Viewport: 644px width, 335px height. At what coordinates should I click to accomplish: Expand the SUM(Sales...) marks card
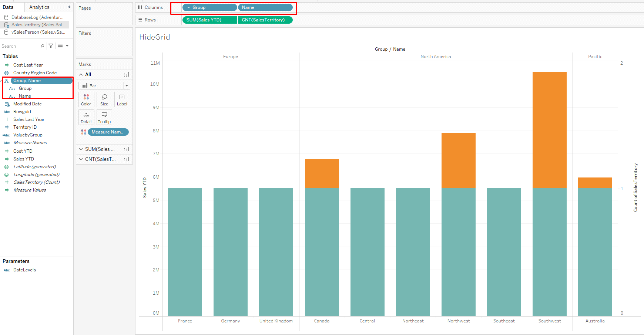point(81,149)
